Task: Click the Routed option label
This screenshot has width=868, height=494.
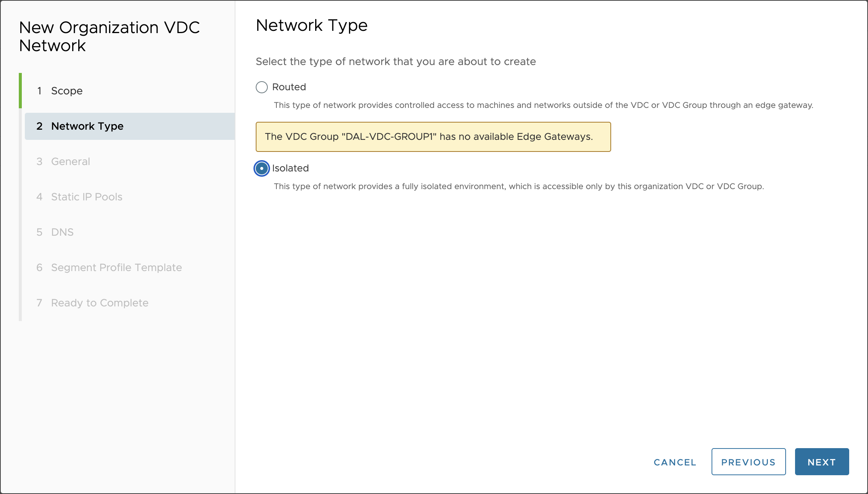Action: click(289, 87)
